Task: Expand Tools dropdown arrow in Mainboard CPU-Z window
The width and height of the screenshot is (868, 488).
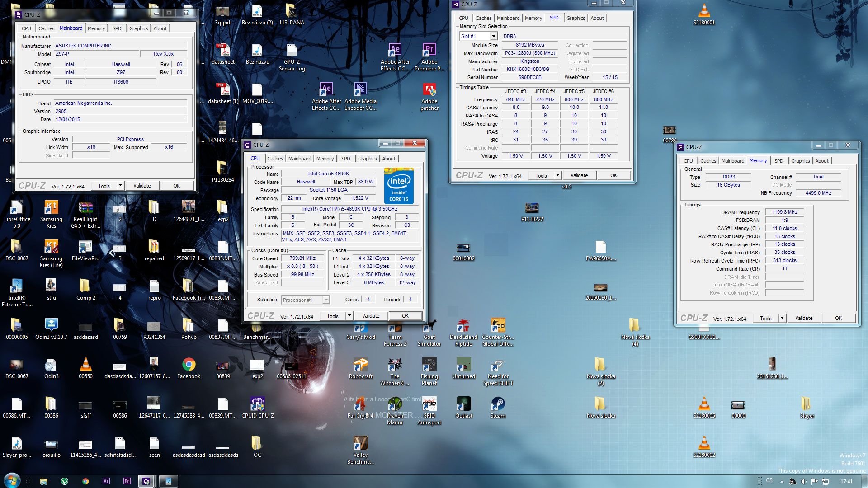Action: [120, 186]
